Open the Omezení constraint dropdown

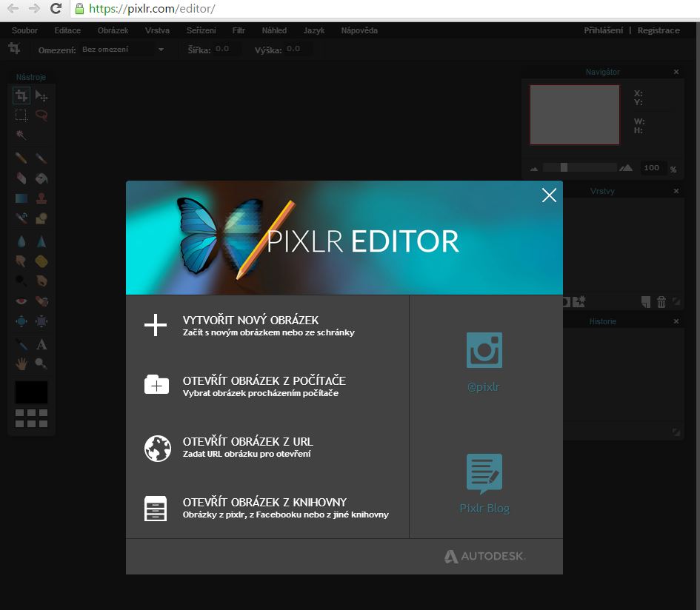point(123,50)
